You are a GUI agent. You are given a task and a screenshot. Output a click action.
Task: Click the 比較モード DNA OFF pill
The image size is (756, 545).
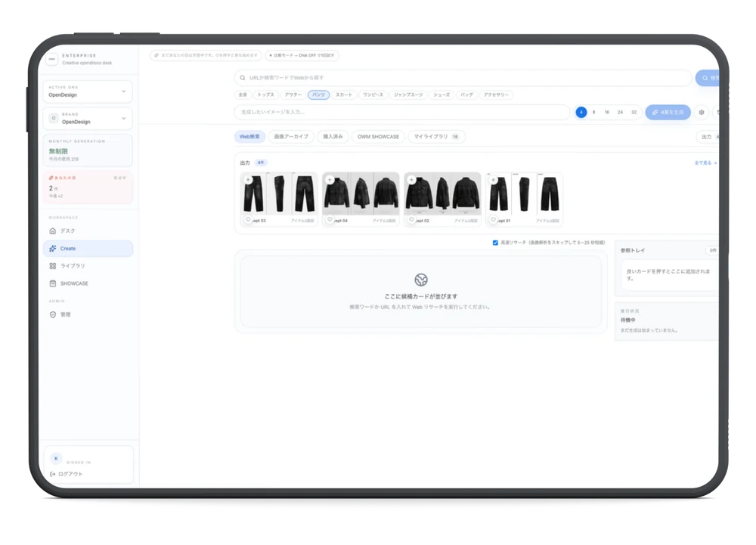(302, 55)
